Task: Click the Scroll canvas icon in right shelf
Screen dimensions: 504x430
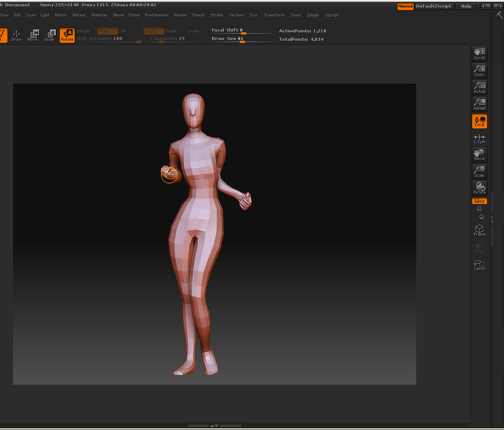Action: click(x=480, y=53)
